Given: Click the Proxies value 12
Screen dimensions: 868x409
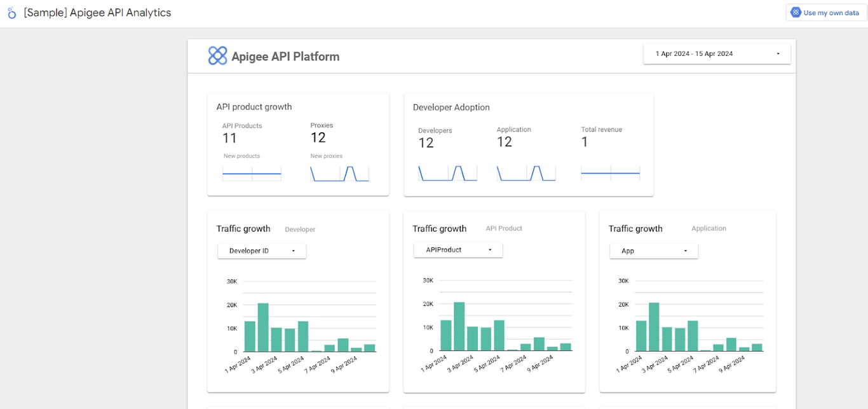Looking at the screenshot, I should pyautogui.click(x=318, y=137).
